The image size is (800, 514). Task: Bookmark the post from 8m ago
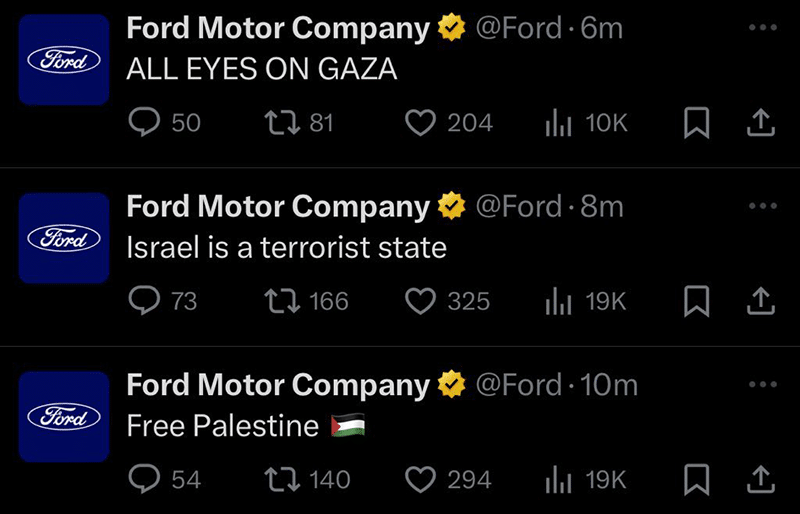[696, 301]
